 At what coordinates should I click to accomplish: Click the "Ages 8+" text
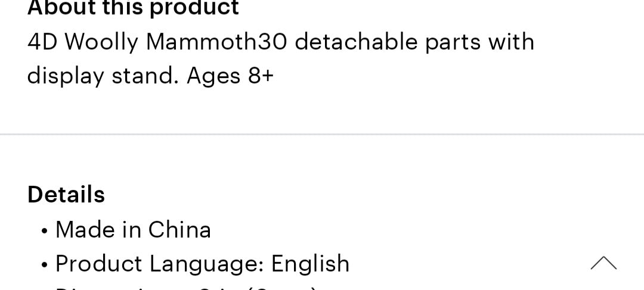click(230, 76)
